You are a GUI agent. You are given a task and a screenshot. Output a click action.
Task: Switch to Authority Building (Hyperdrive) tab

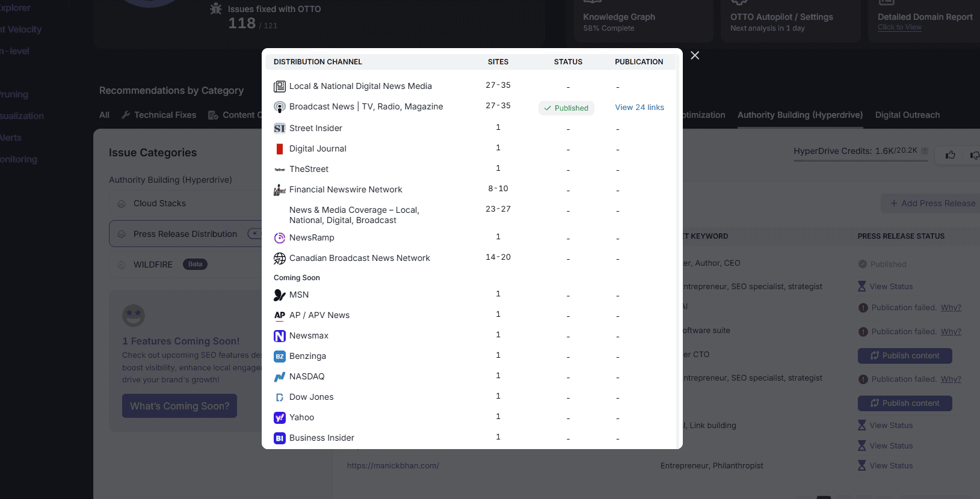(x=800, y=115)
